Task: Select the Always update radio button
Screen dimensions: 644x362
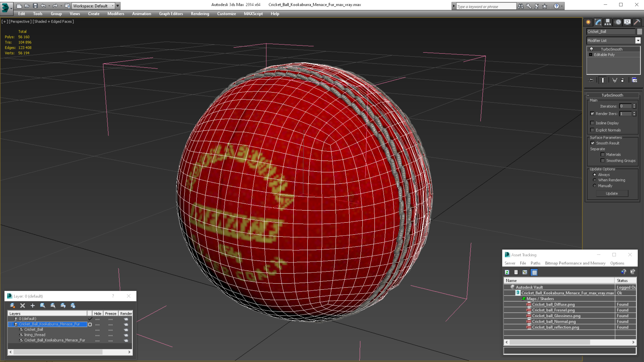Action: pyautogui.click(x=595, y=175)
